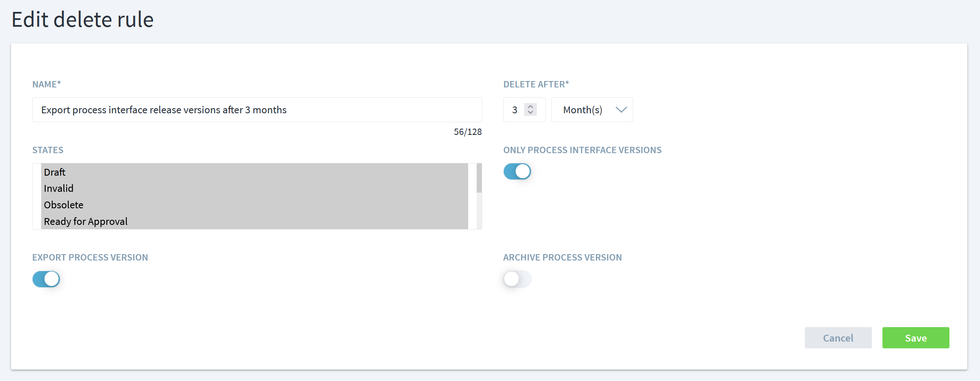Click the 56/128 character counter

click(467, 132)
